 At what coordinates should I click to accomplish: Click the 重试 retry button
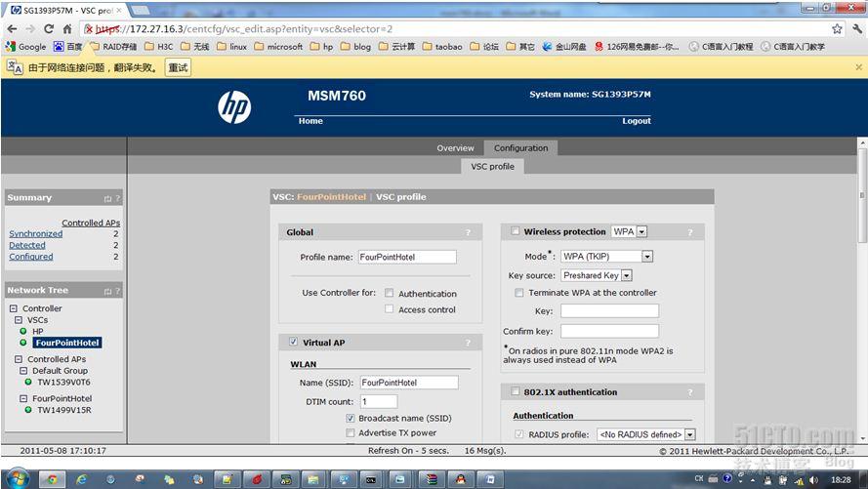(179, 67)
